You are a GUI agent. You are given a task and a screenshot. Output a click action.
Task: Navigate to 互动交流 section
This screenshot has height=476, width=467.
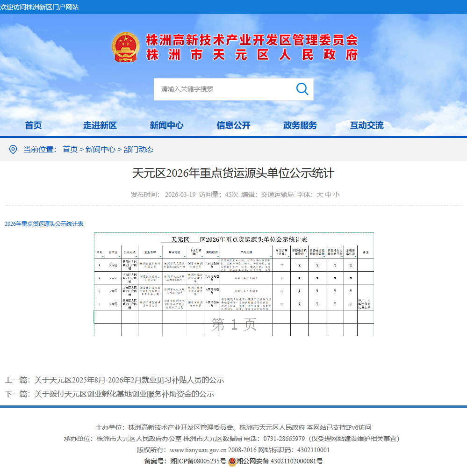click(367, 125)
